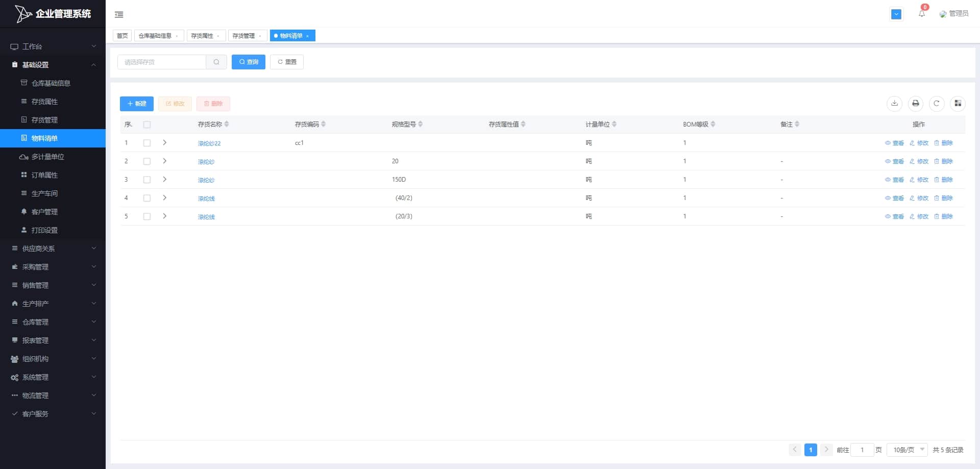
Task: Open 生产车间 in the sidebar
Action: pos(53,193)
